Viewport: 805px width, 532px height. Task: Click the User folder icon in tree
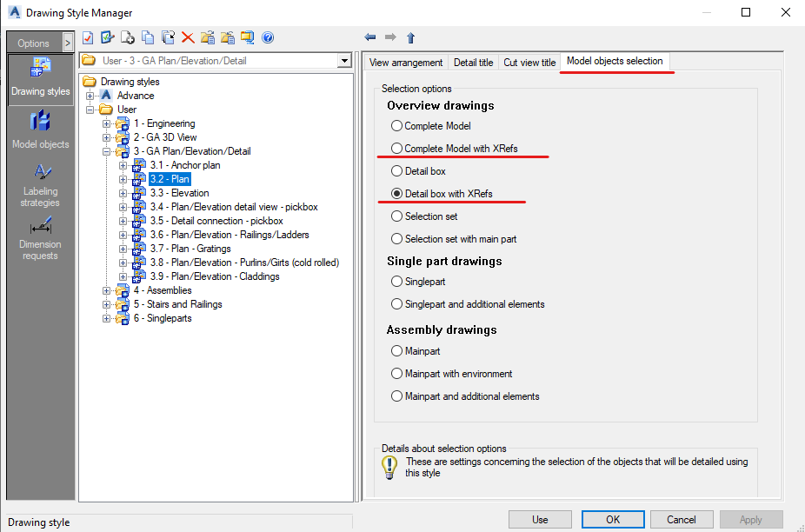coord(106,110)
